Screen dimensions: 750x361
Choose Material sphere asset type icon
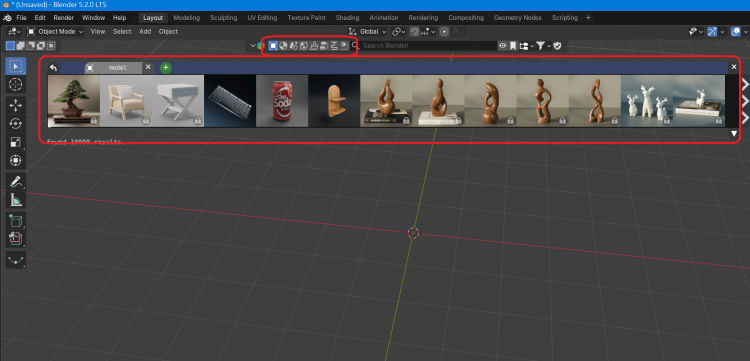pos(283,46)
